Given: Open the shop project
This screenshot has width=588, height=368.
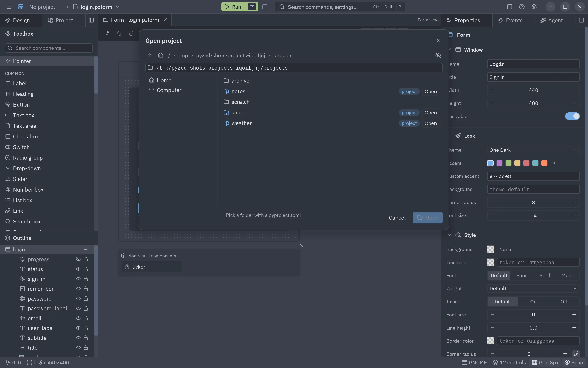Looking at the screenshot, I should 430,113.
